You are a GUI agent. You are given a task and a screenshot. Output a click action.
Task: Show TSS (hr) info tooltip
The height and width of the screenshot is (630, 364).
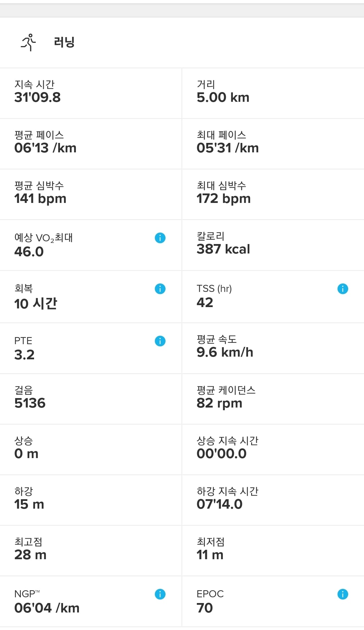coord(343,289)
